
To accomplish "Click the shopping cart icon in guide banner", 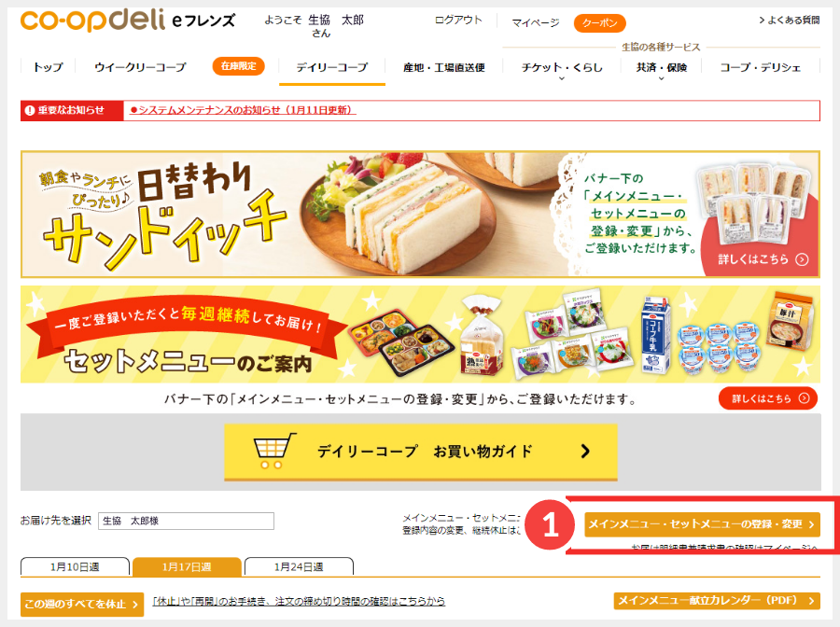I will 273,451.
